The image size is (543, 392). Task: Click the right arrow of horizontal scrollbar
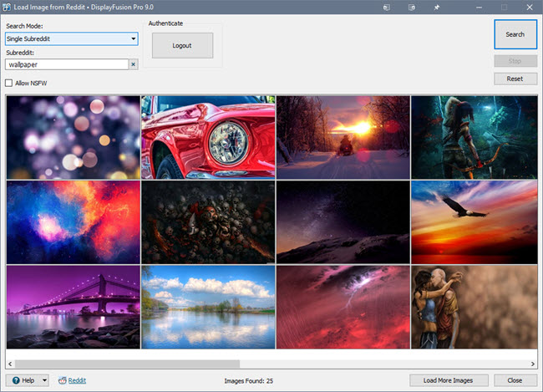[x=531, y=364]
